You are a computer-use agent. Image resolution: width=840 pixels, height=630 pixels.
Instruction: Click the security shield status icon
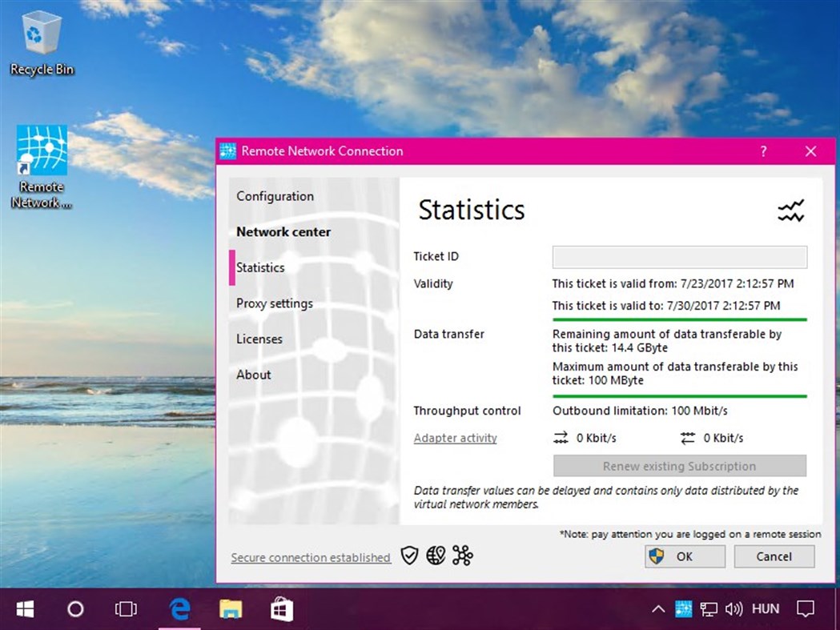coord(409,555)
